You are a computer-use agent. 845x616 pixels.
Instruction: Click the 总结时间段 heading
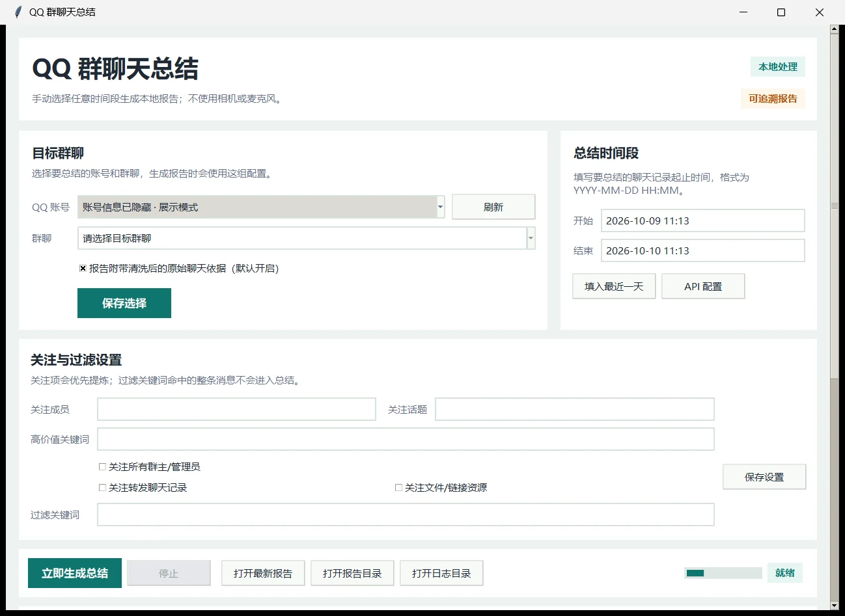coord(606,153)
